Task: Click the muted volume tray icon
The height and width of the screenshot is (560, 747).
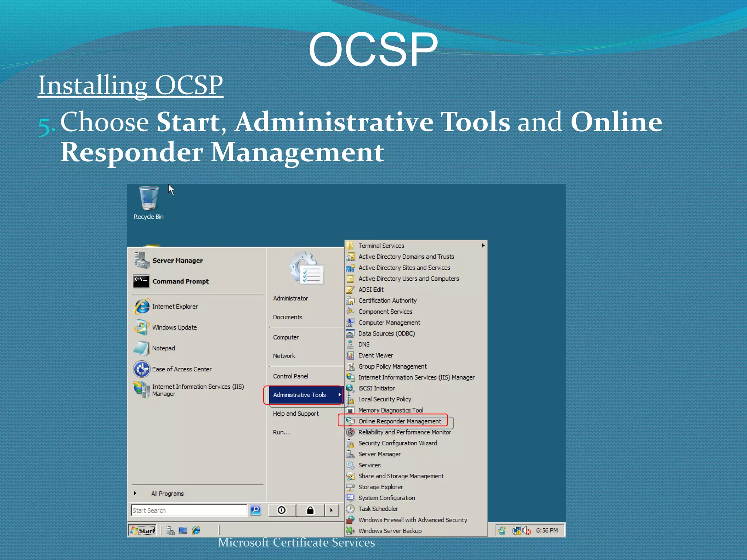Action: 527,530
